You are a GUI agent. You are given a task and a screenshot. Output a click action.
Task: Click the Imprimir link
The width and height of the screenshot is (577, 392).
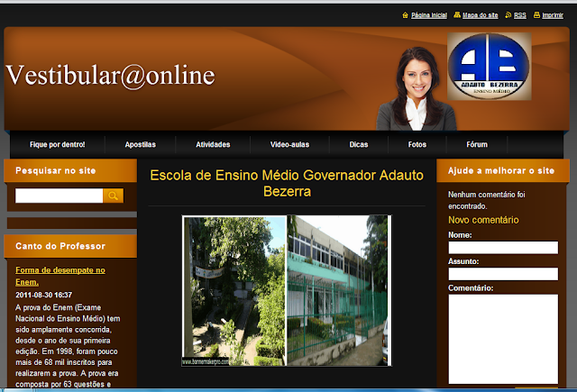(553, 15)
